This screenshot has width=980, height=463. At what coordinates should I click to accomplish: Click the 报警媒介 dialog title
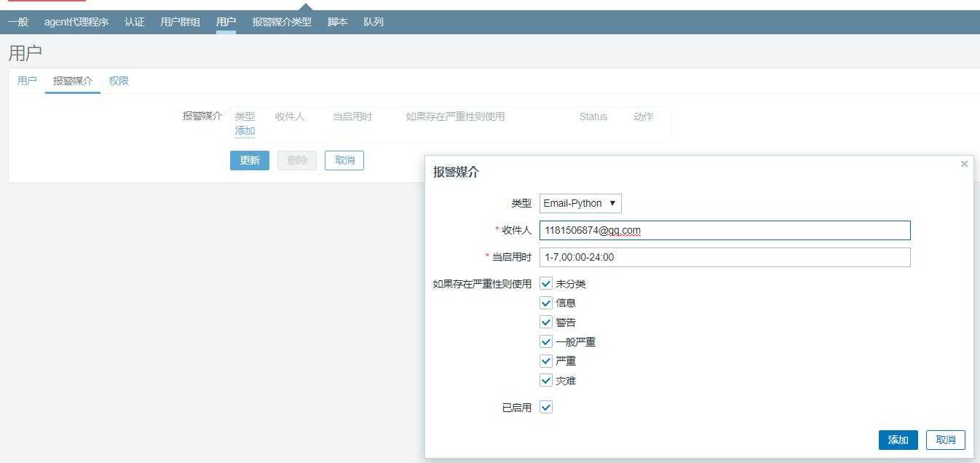[x=456, y=173]
